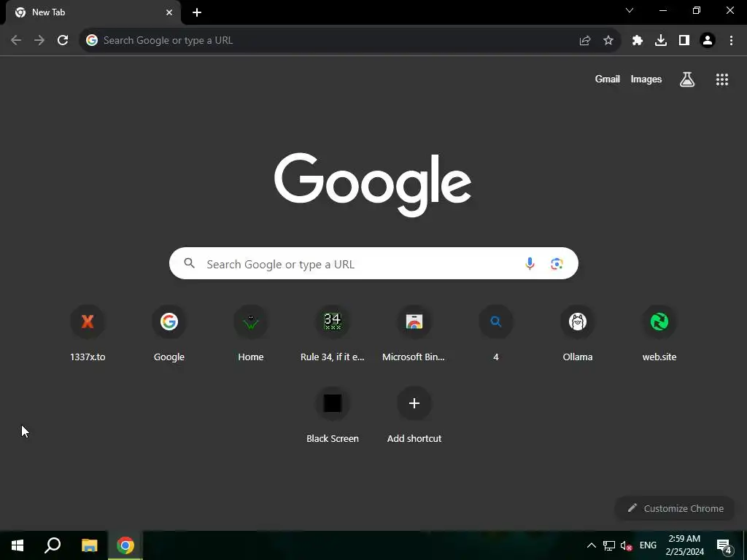Image resolution: width=747 pixels, height=560 pixels.
Task: Open the Microsoft Bing shortcut tile
Action: 414,333
